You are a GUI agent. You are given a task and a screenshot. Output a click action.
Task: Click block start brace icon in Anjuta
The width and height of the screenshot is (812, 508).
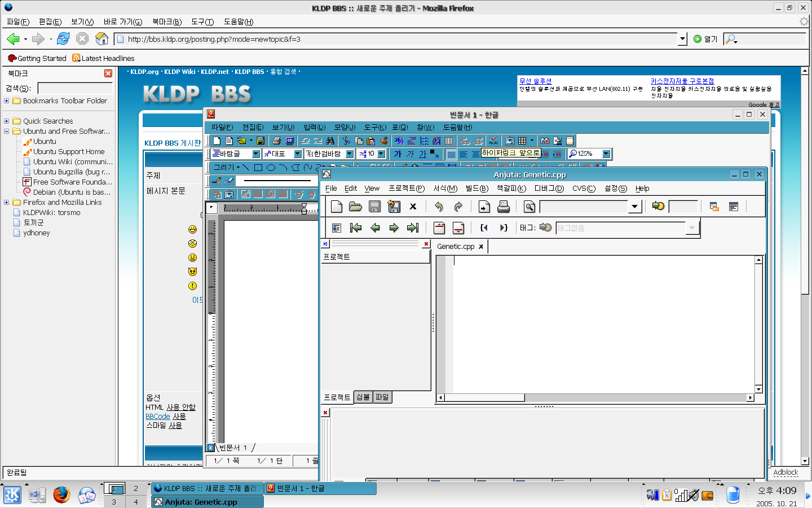pos(484,227)
